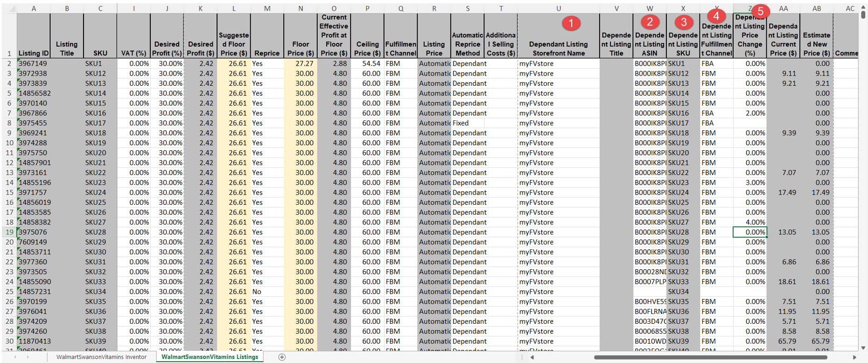Viewport: 868px width, 363px height.
Task: Click Listing ID cell 14857231
Action: [34, 292]
